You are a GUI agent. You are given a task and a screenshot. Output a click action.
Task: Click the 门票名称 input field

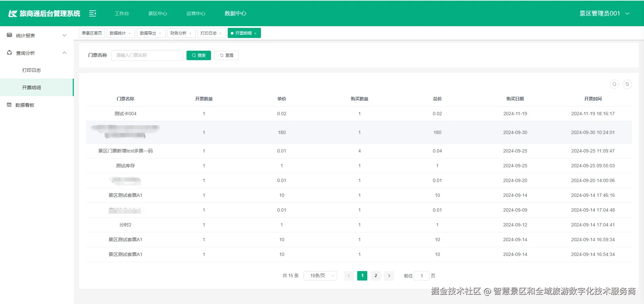click(x=147, y=55)
